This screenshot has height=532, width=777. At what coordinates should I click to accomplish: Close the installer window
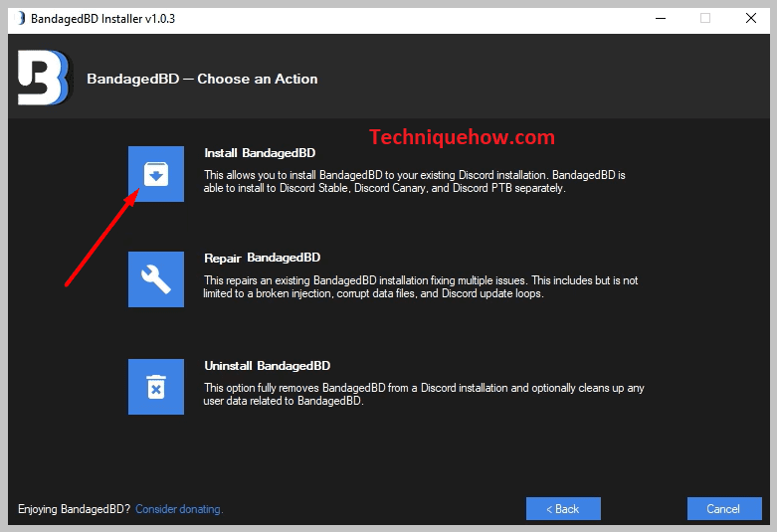tap(751, 18)
